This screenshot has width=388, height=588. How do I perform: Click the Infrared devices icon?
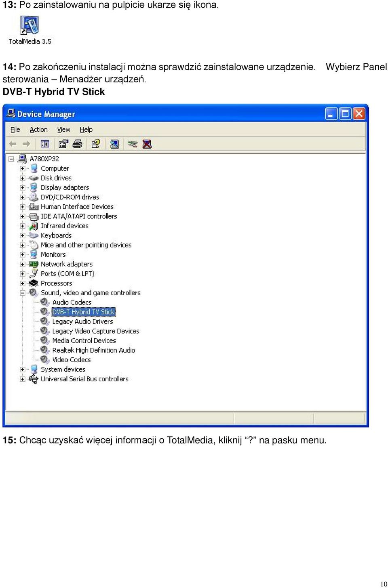(x=34, y=226)
